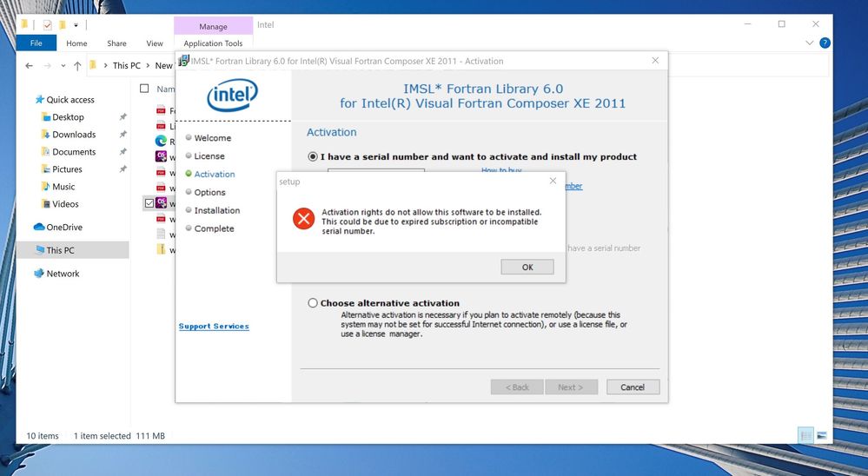Go back with the Explorer back arrow
The width and height of the screenshot is (868, 476).
point(30,65)
